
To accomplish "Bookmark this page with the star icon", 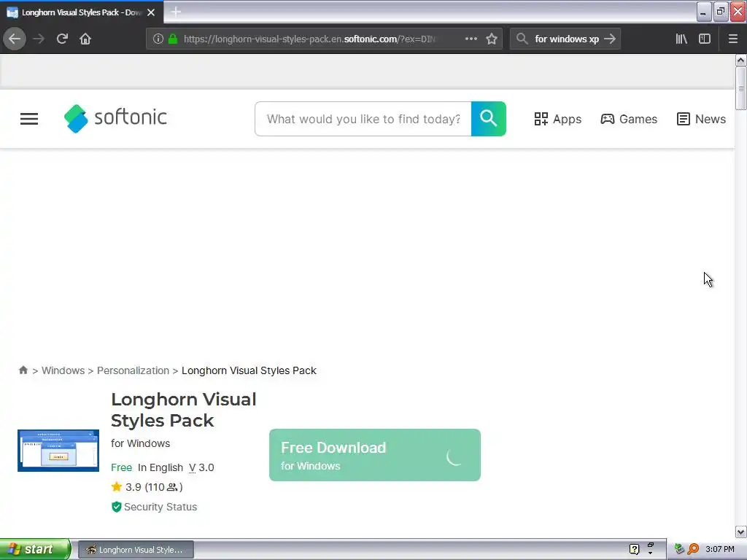I will tap(492, 39).
